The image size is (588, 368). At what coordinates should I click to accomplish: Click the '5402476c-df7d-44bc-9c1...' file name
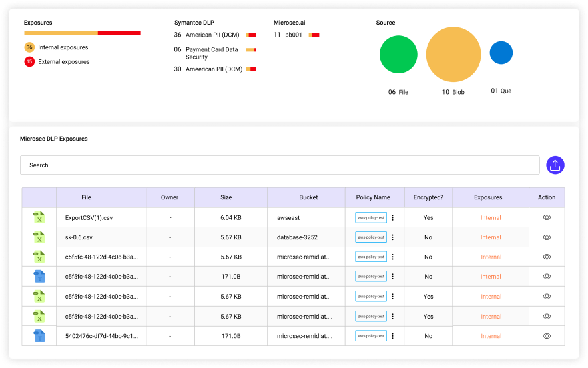point(101,336)
